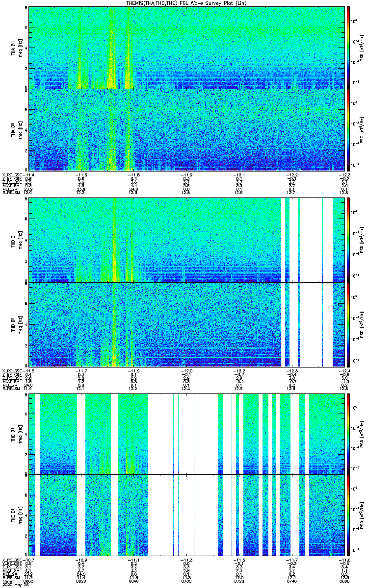The height and width of the screenshot is (588, 368).
Task: Click the '-11.3' X_RE_GSE value under THE panels
Action: tap(186, 560)
